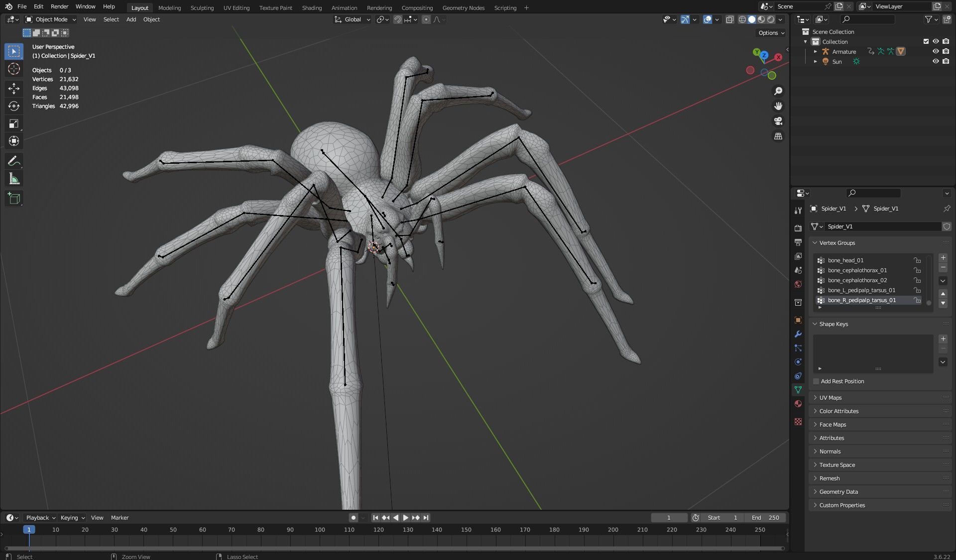Enable Add Rest Position checkbox
956x560 pixels.
tap(816, 381)
